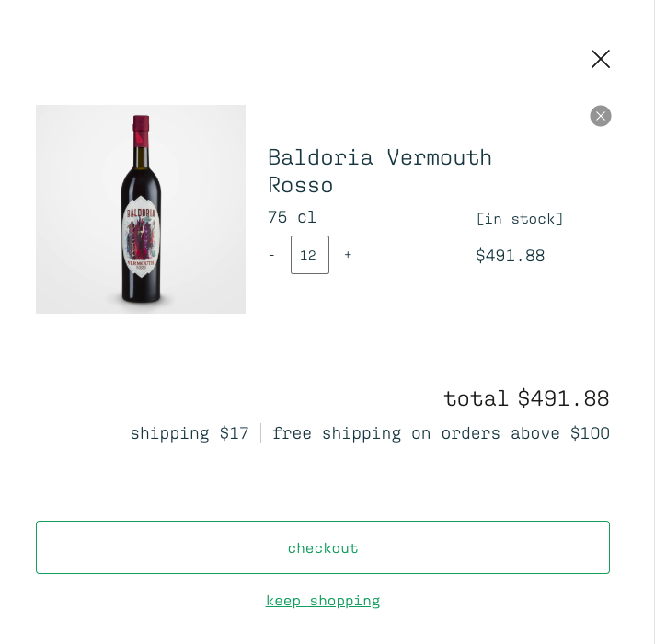This screenshot has height=644, width=655.
Task: Close the cart panel with the X
Action: [601, 59]
